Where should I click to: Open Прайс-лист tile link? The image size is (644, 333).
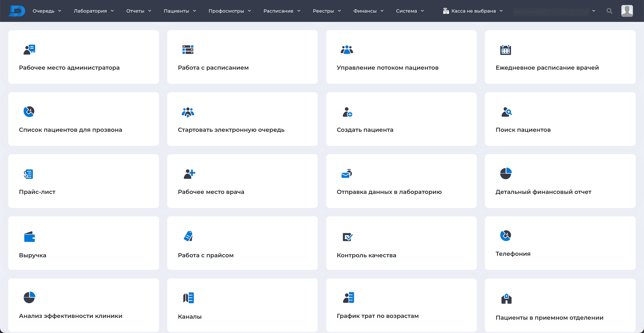(x=37, y=192)
